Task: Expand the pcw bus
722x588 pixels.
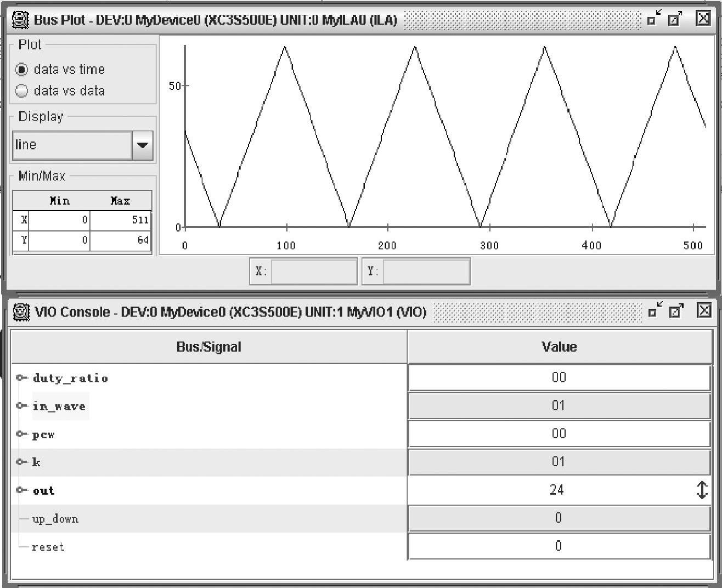Action: tap(21, 434)
